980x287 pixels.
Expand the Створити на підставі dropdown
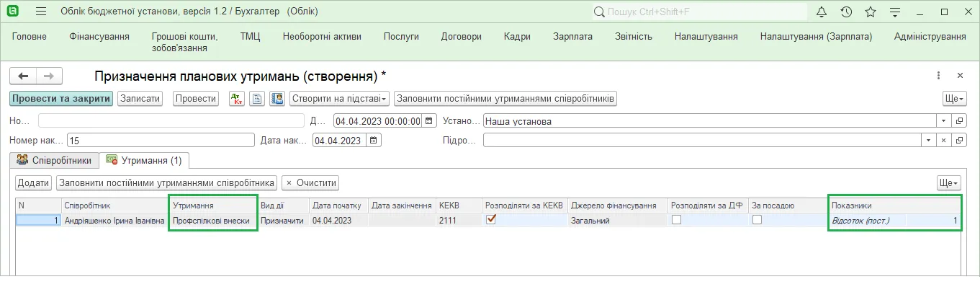point(340,99)
